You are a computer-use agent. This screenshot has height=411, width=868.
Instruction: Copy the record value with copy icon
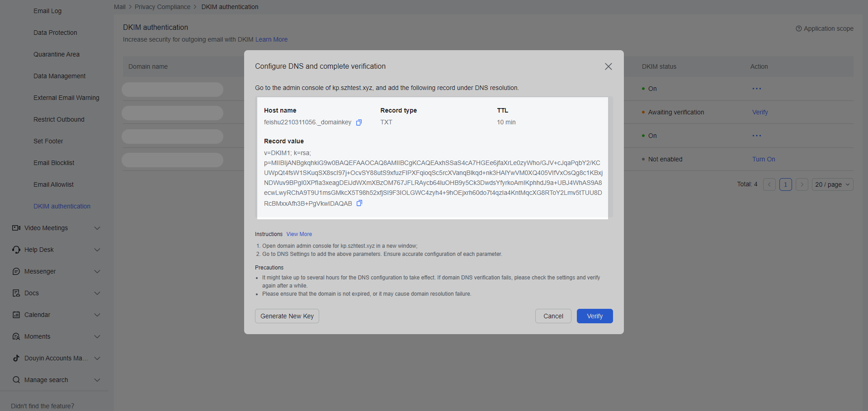(359, 203)
